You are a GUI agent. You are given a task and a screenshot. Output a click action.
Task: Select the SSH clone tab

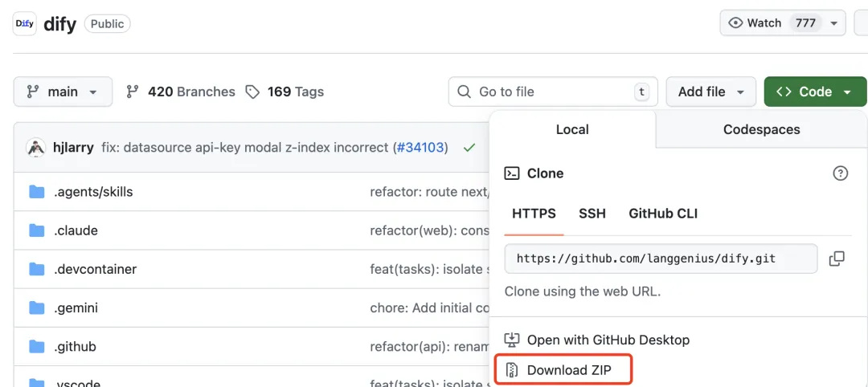pyautogui.click(x=592, y=214)
